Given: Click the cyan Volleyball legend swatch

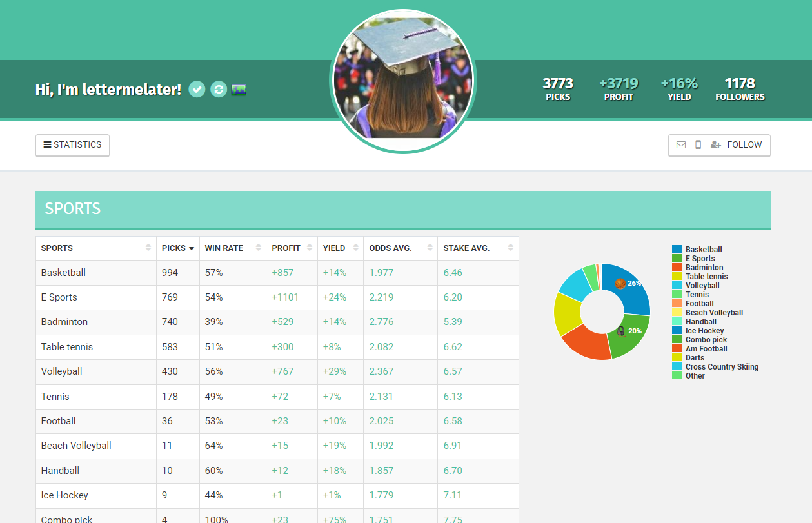Looking at the screenshot, I should (x=677, y=285).
